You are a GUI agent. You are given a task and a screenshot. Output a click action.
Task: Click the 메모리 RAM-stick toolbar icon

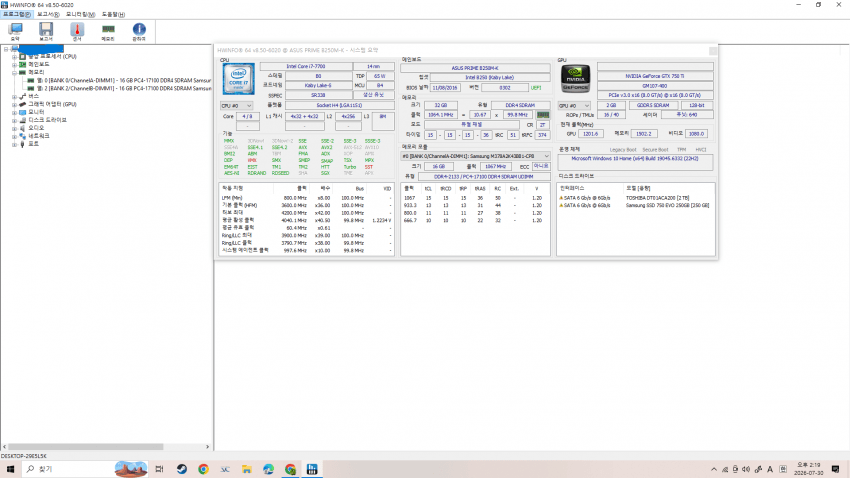pyautogui.click(x=108, y=31)
